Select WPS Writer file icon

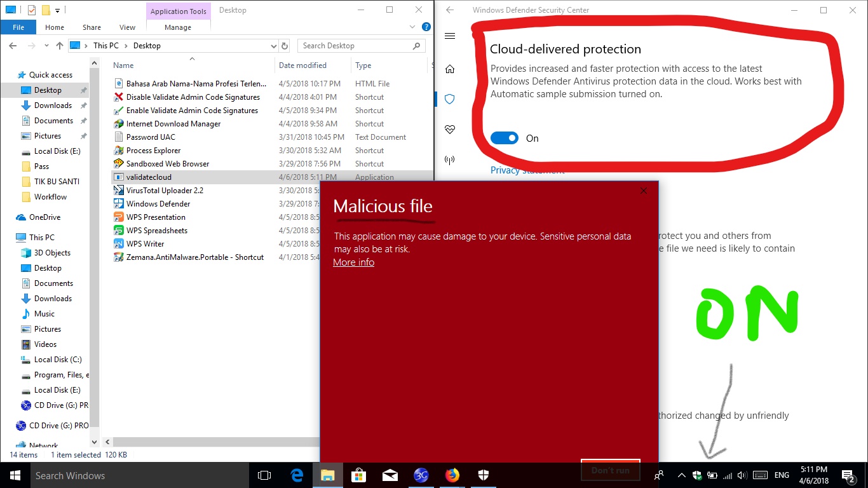118,244
